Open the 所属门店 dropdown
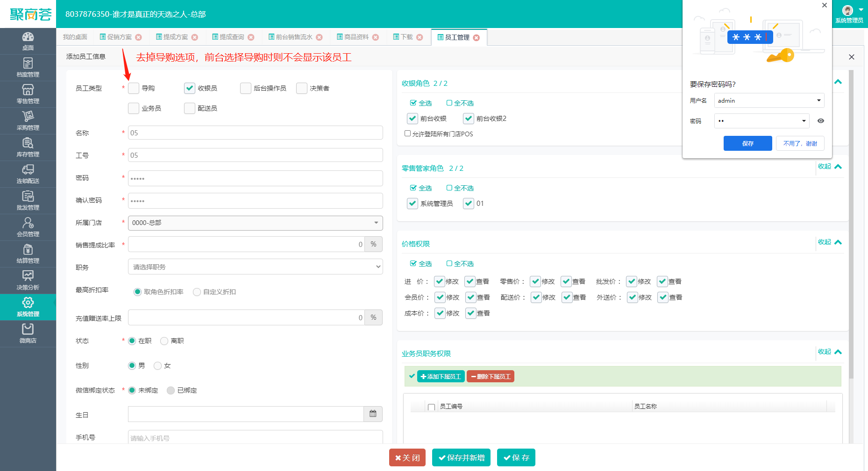Screen dimensions: 868x471 pyautogui.click(x=255, y=223)
